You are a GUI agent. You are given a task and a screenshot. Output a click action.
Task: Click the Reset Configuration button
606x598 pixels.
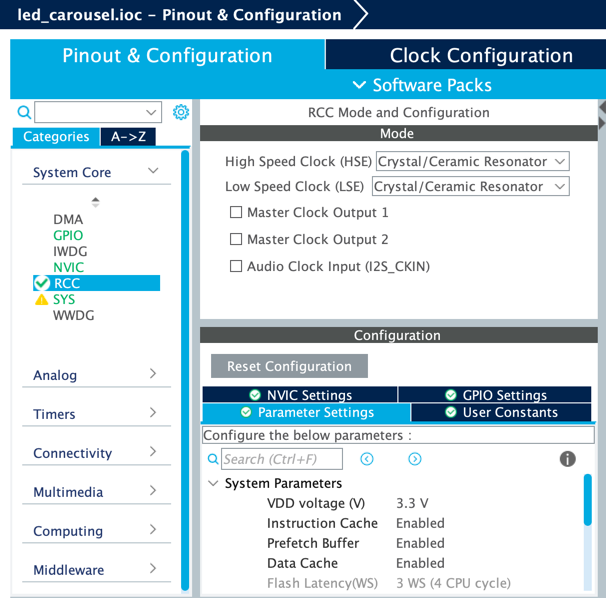click(289, 366)
